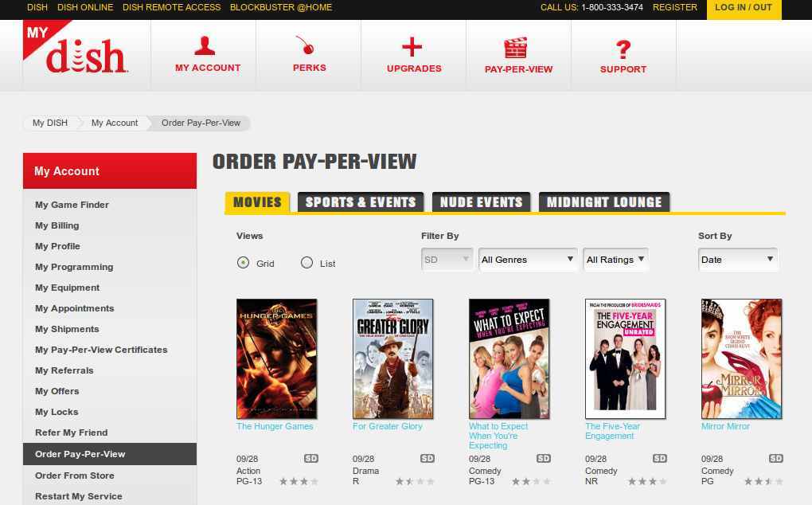The width and height of the screenshot is (812, 505).
Task: Expand the Sort By Date dropdown
Action: (737, 260)
